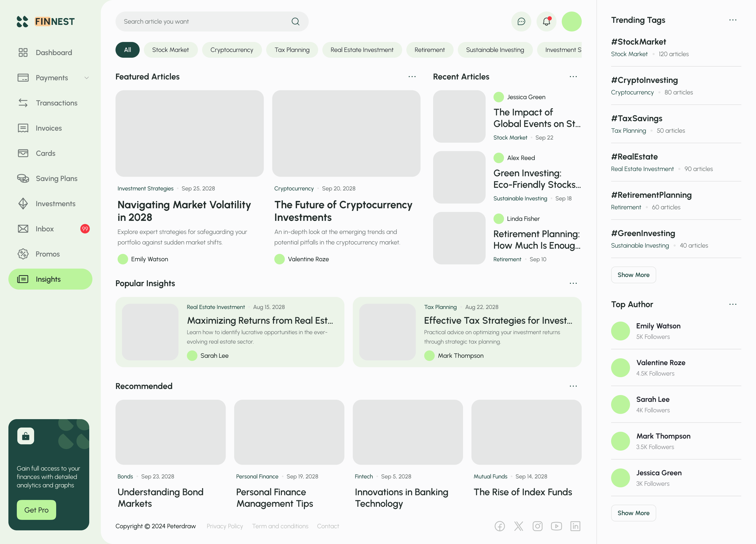Click the search magnifier icon

coord(295,22)
